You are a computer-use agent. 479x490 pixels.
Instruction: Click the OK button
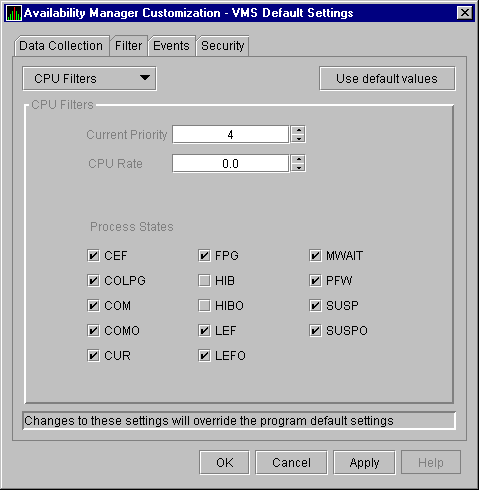point(224,462)
